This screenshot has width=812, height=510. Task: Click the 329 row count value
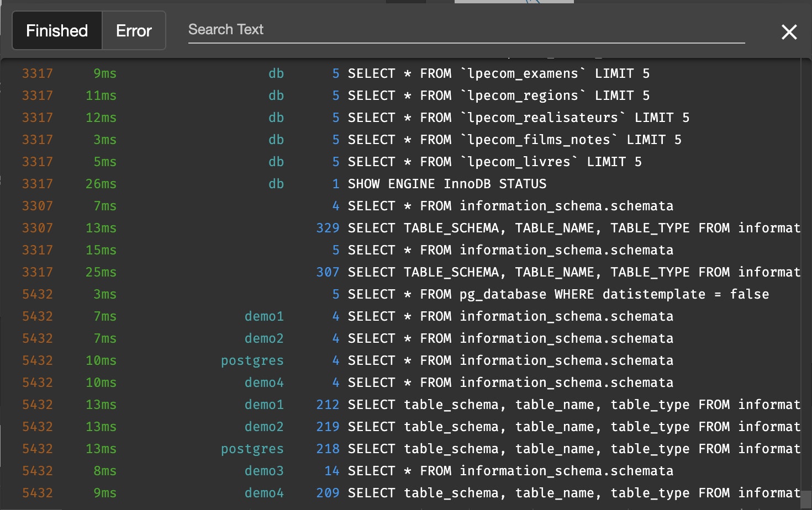(x=328, y=228)
